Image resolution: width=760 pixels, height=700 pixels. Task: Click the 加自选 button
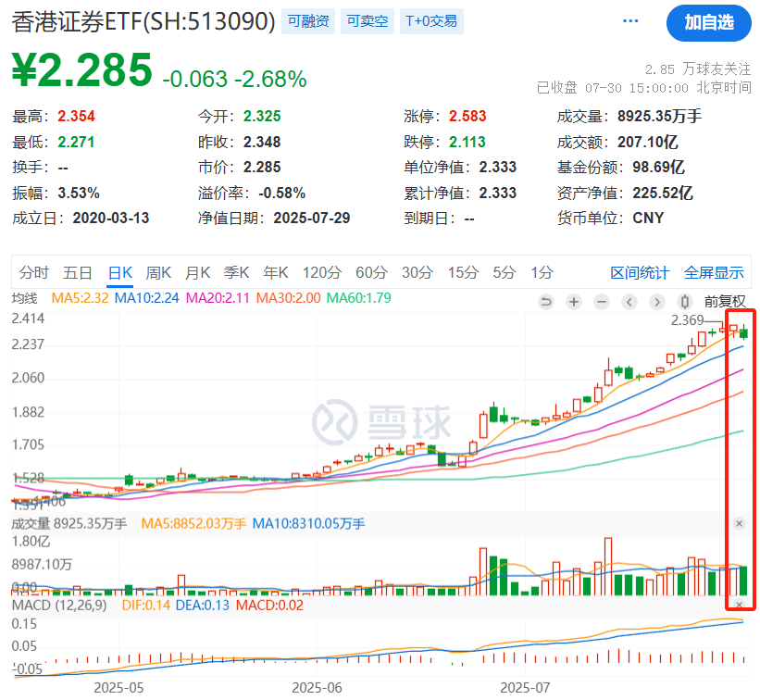click(708, 23)
